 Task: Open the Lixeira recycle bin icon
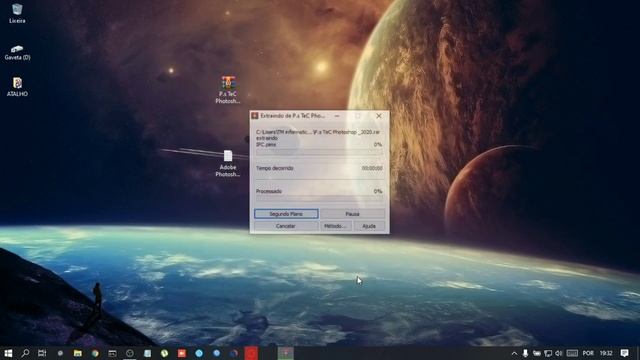click(x=17, y=13)
